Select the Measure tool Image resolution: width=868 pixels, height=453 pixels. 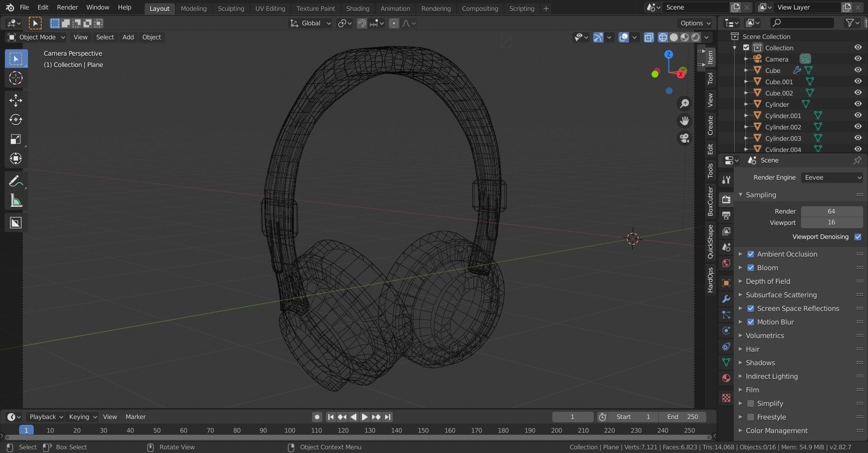click(x=16, y=201)
